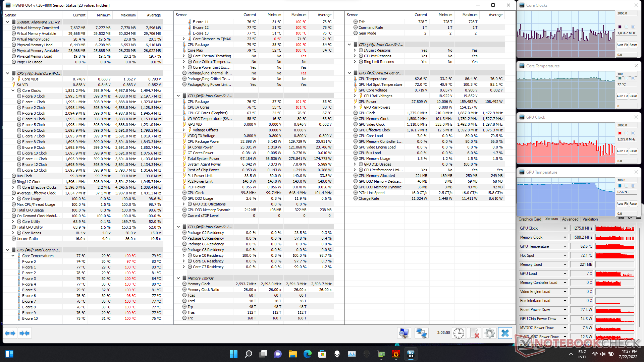This screenshot has width=644, height=362.
Task: Click the logging sheet with red X icon
Action: point(474,333)
